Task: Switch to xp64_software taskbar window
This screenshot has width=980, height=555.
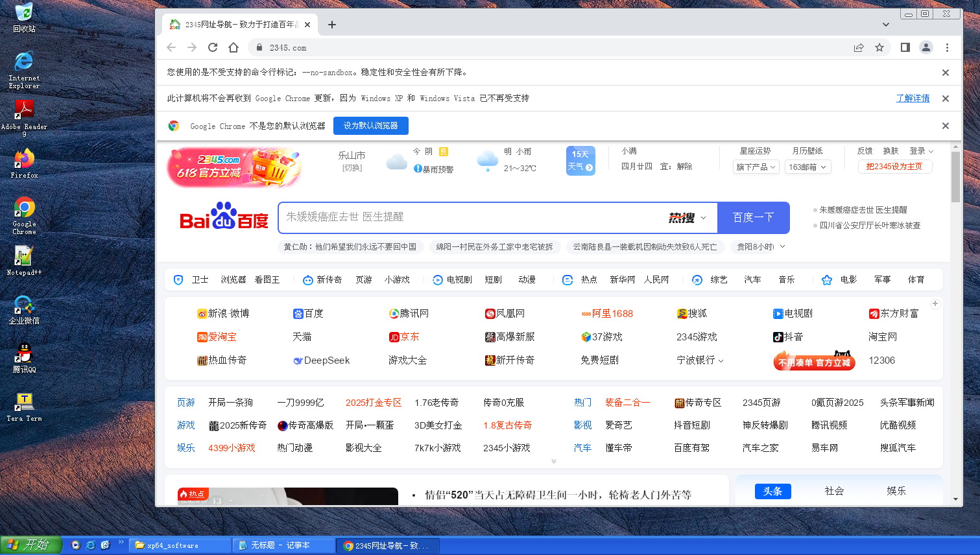Action: pyautogui.click(x=180, y=545)
